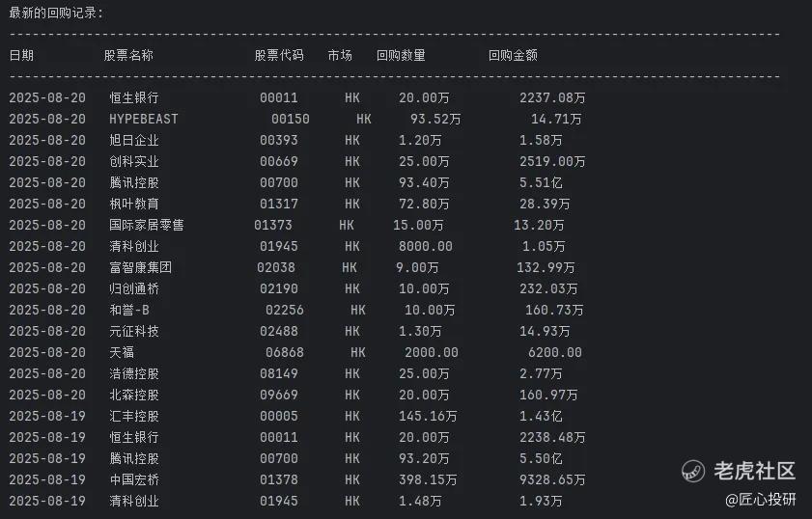Click 中国宏桥 buyback quantity 398.15万
The width and height of the screenshot is (812, 519).
(x=428, y=479)
